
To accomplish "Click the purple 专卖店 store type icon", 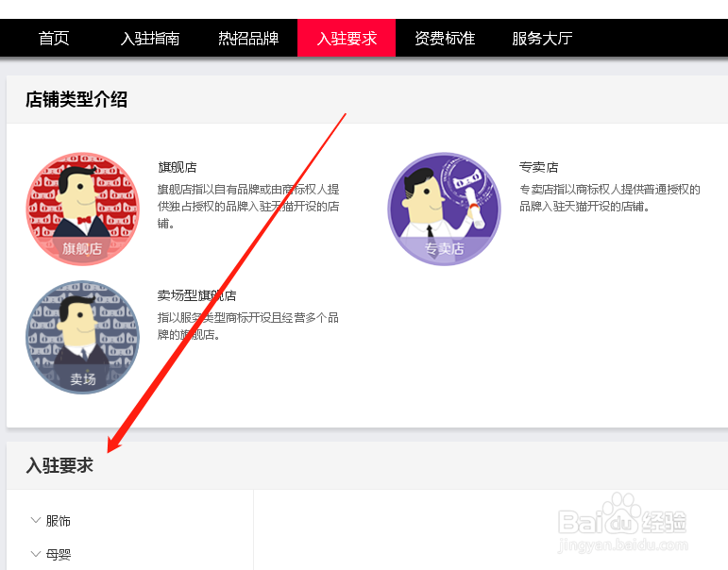I will tap(445, 209).
